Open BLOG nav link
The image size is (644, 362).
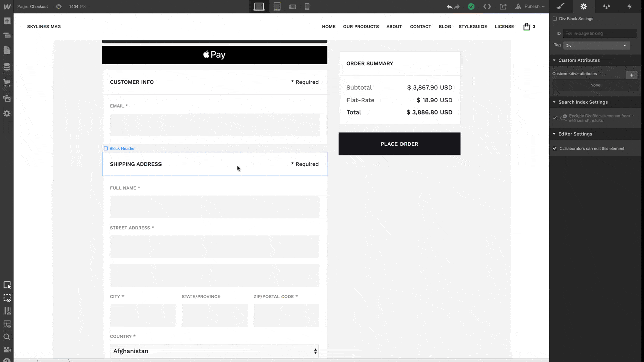coord(445,27)
